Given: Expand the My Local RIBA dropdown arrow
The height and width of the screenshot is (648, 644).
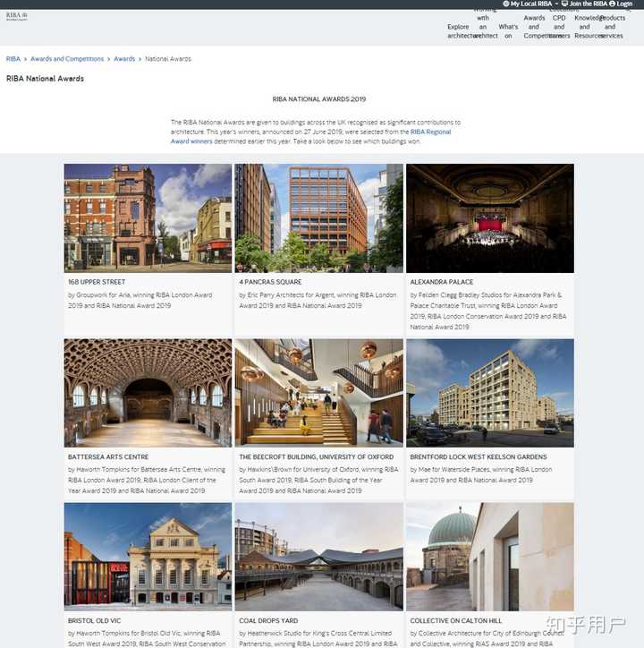Looking at the screenshot, I should pos(556,4).
